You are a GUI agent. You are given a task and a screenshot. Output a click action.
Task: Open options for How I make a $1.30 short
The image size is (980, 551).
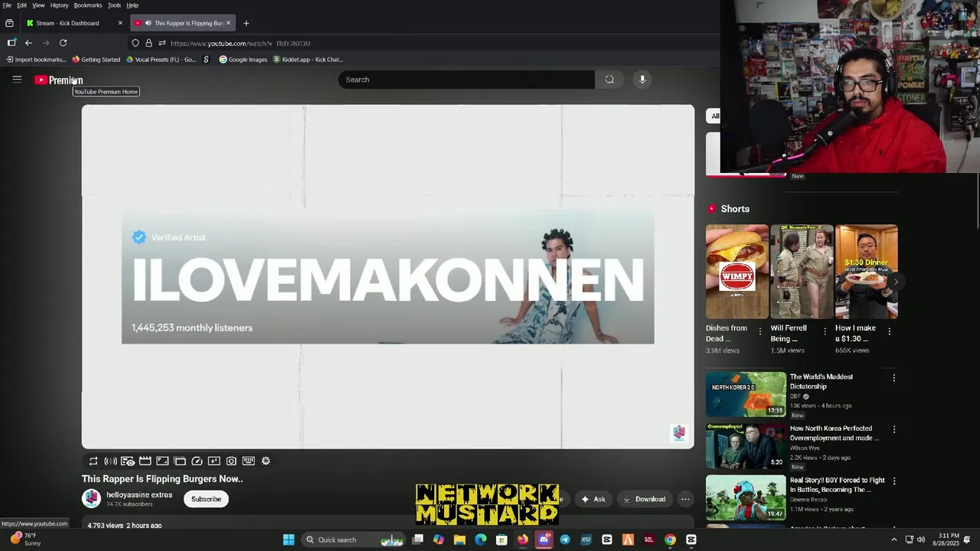(889, 331)
